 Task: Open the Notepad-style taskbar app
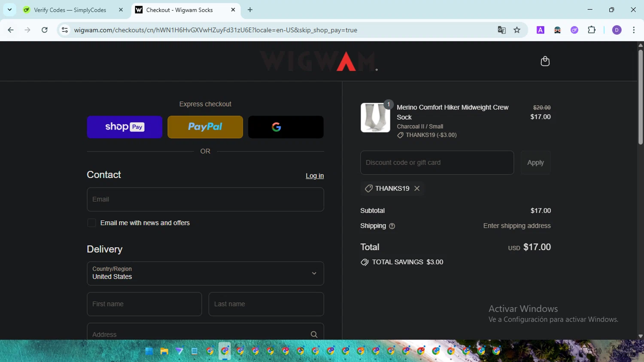194,351
